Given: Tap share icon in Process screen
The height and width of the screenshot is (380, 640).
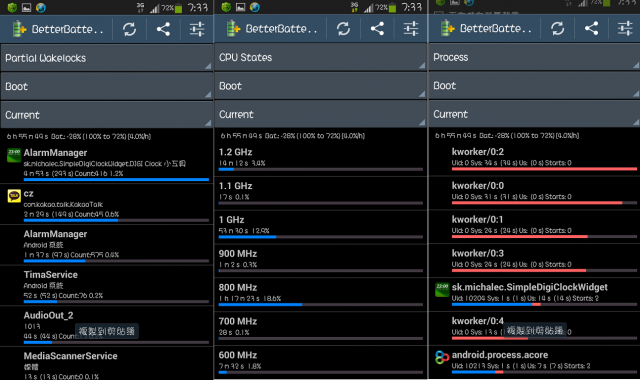Looking at the screenshot, I should click(x=591, y=28).
